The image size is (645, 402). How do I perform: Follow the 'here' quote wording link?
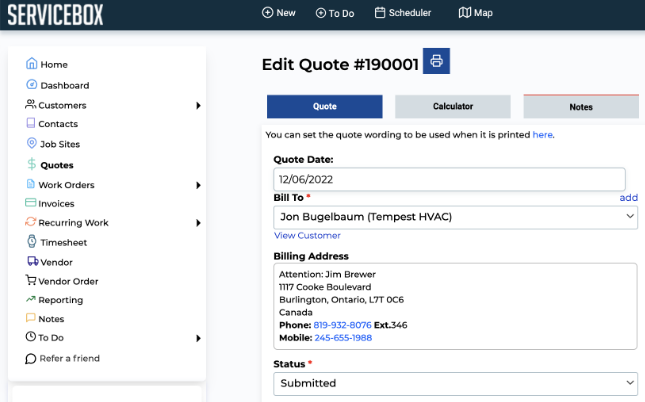tap(542, 135)
